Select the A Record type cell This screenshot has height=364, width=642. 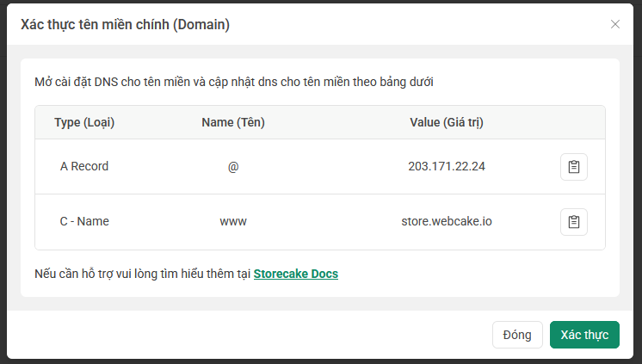[x=84, y=167]
